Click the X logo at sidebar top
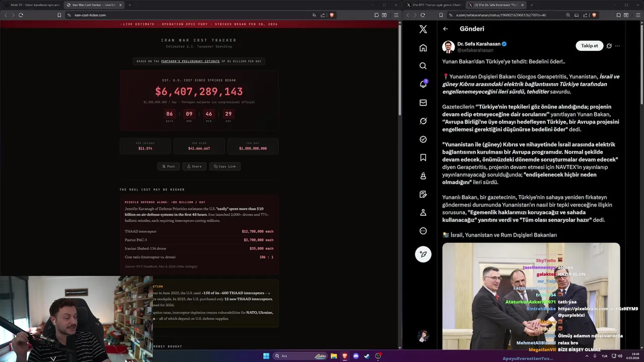The image size is (644, 362). pos(423,29)
